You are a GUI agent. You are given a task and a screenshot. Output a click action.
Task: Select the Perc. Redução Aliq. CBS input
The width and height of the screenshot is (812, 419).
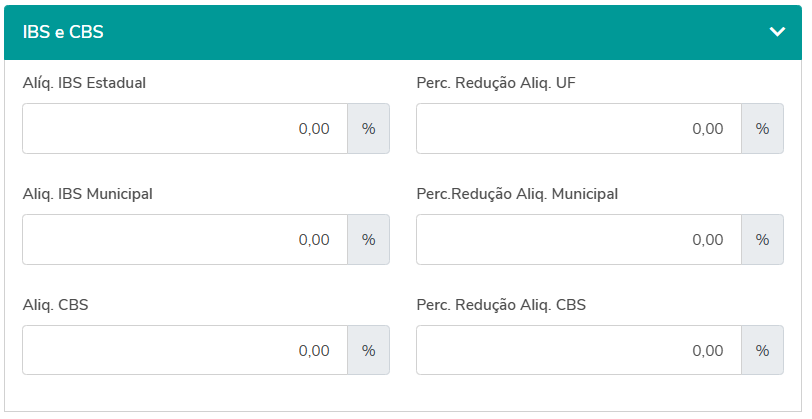(579, 351)
